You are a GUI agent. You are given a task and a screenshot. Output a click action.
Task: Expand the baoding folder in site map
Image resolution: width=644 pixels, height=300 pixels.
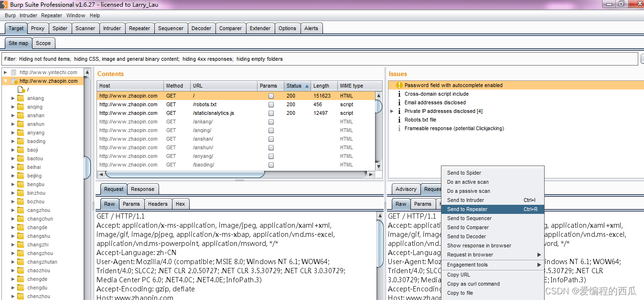coord(13,142)
